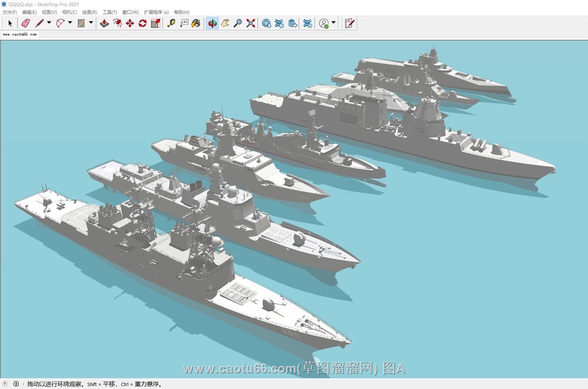Expand the pencil Line tool dropdown arrow
Image resolution: width=588 pixels, height=389 pixels.
coord(49,23)
